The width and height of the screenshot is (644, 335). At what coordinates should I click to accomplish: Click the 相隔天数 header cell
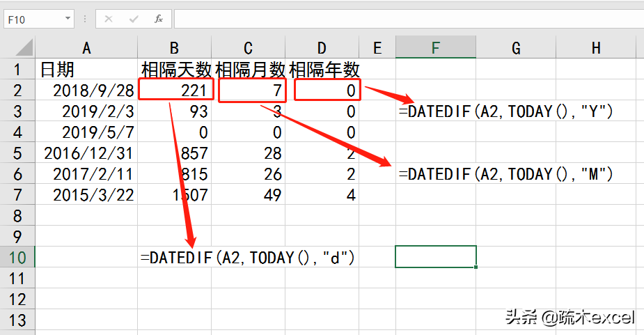coord(174,69)
